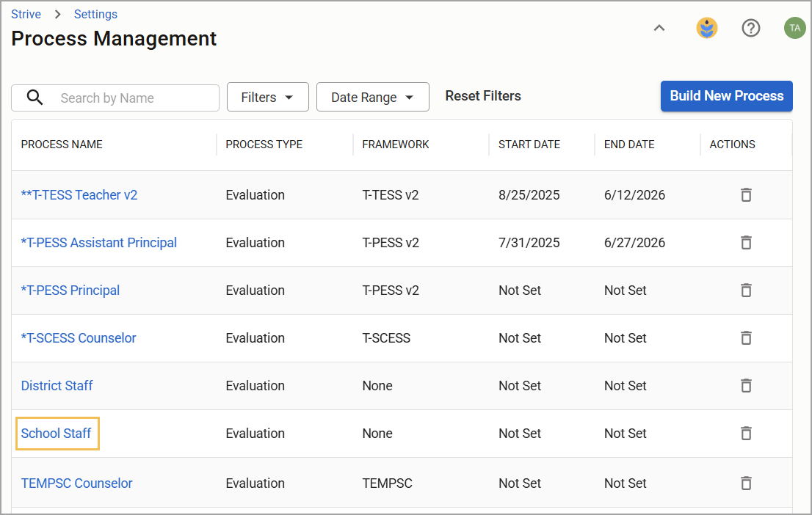Click the orange wheat logo icon
812x515 pixels.
pos(706,28)
